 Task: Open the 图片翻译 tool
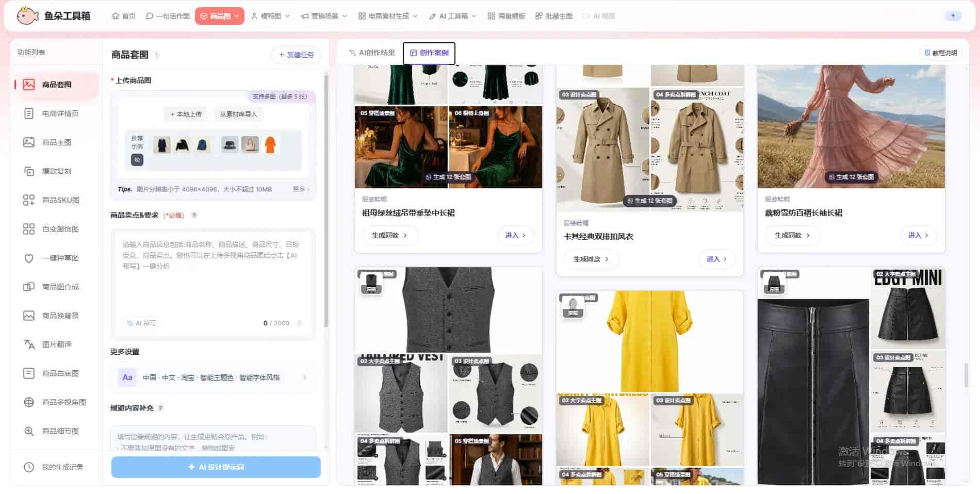click(56, 344)
